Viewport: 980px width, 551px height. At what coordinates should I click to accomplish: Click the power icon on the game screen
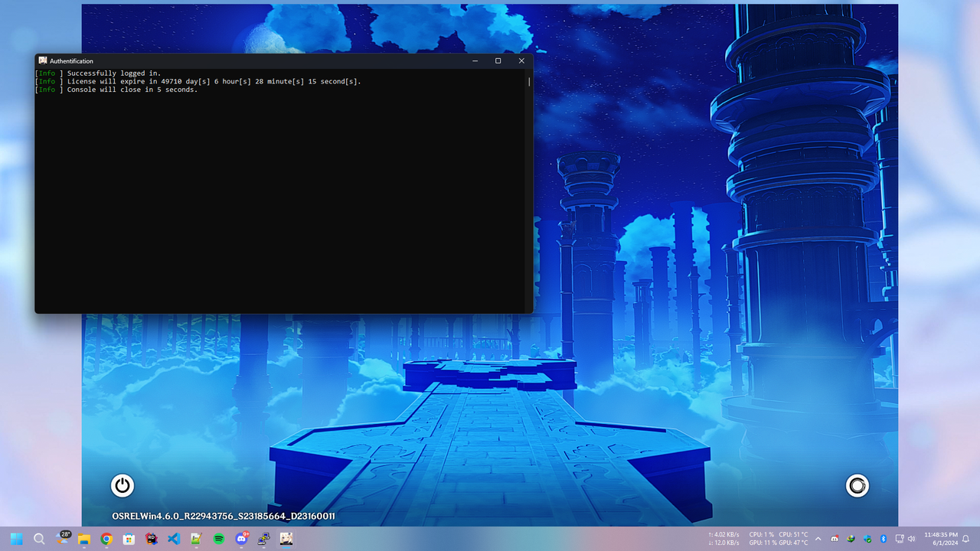pos(122,485)
